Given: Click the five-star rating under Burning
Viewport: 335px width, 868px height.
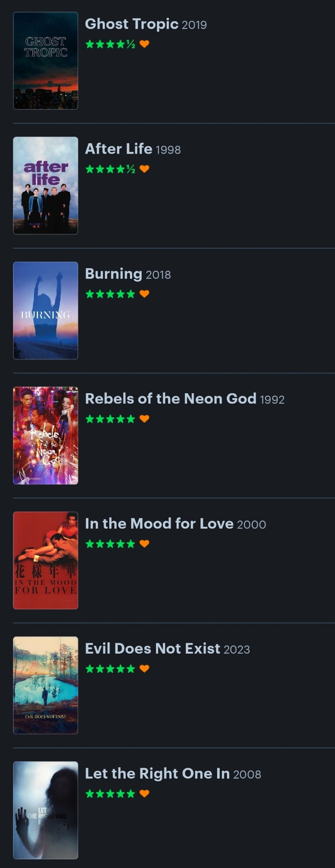Looking at the screenshot, I should pos(110,294).
